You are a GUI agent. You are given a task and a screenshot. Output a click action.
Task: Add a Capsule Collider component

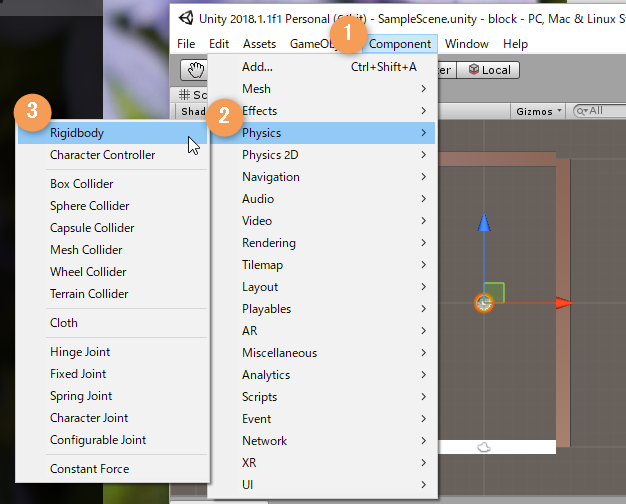[x=113, y=228]
